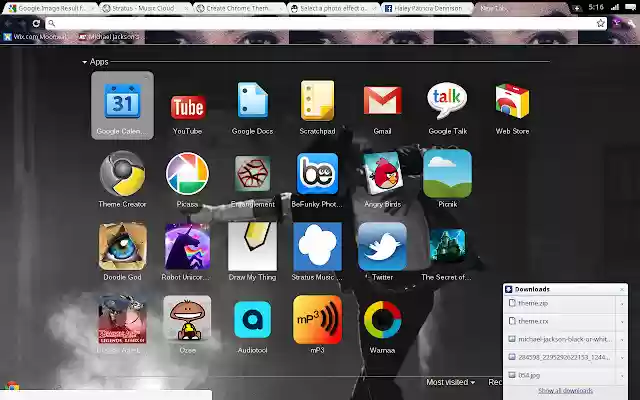Launch the Gmail app

[382, 100]
